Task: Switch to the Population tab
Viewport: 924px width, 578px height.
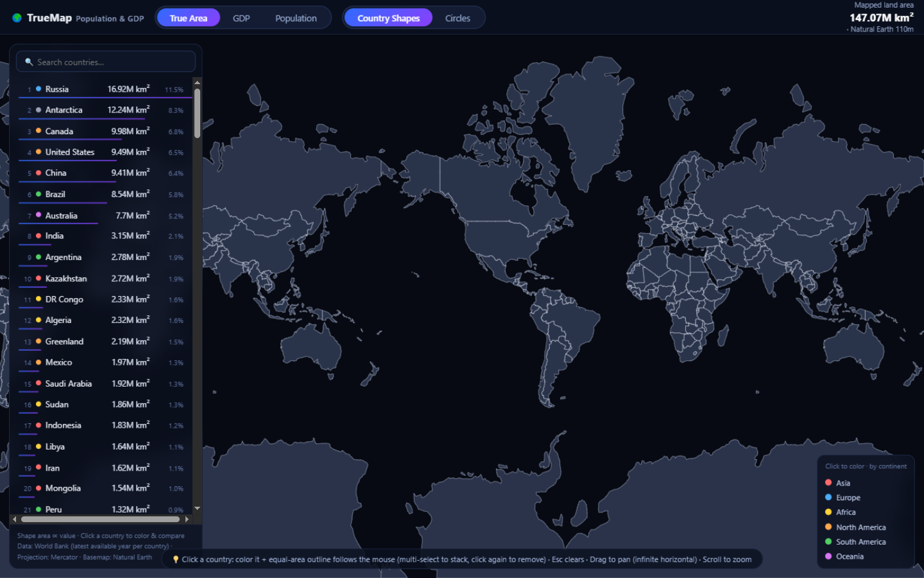Action: pos(296,18)
